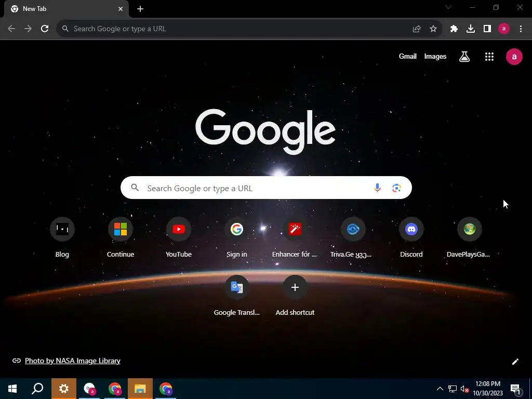Open the Google apps grid
This screenshot has height=399, width=532.
(x=489, y=57)
